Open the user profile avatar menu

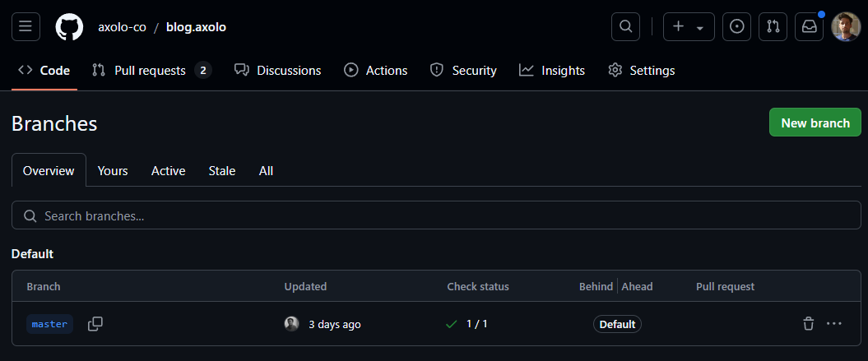(x=846, y=27)
